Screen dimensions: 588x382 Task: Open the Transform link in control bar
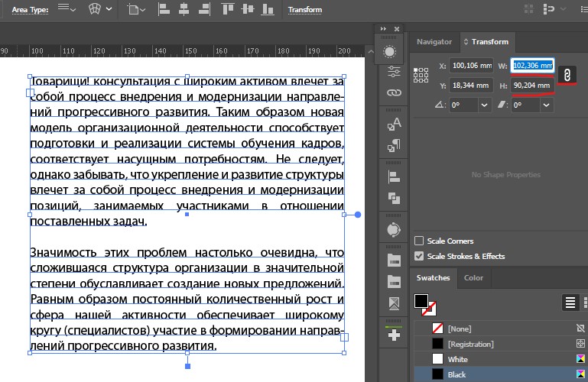click(x=305, y=10)
